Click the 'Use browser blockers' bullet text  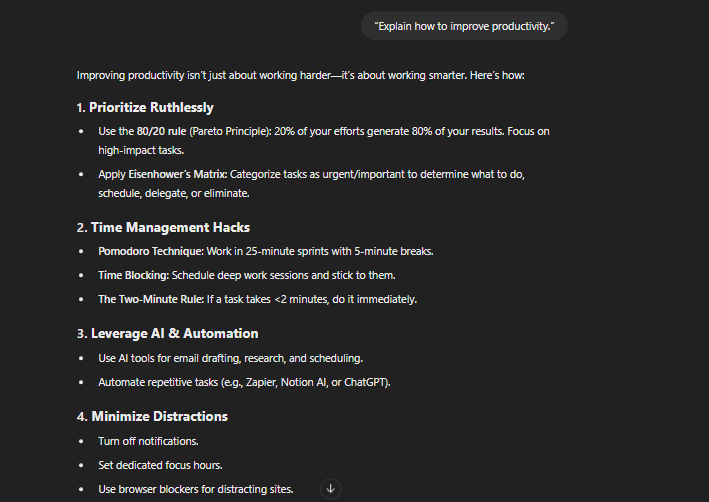196,489
